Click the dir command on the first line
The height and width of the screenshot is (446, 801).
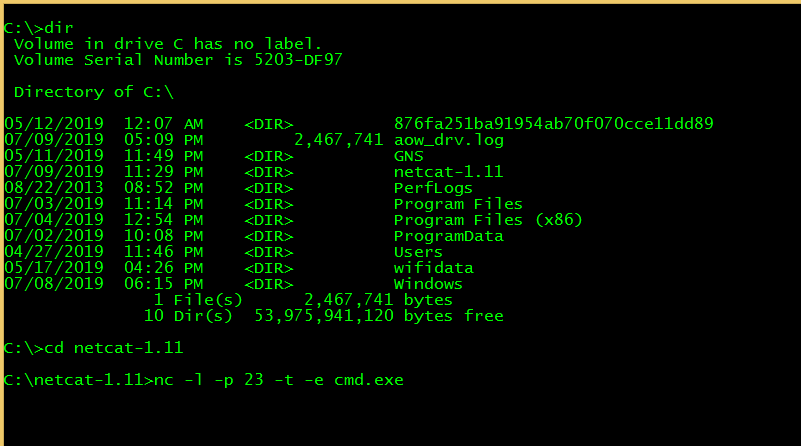[x=59, y=28]
